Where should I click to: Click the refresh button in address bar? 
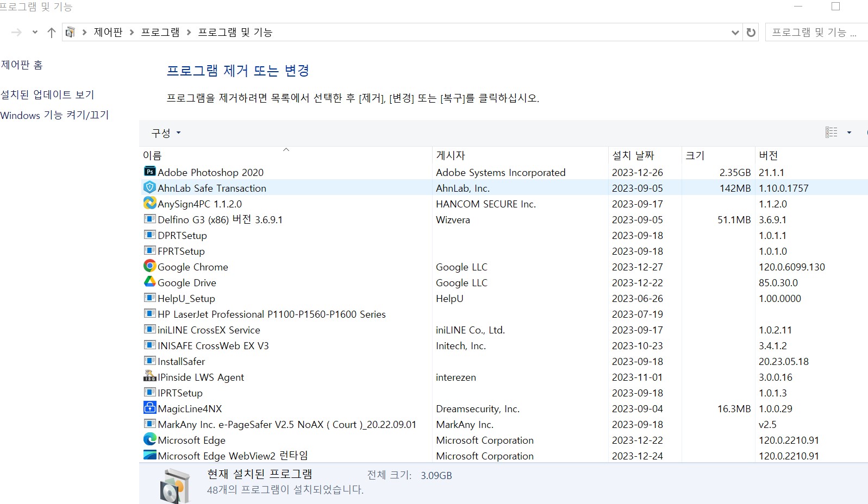(x=751, y=33)
